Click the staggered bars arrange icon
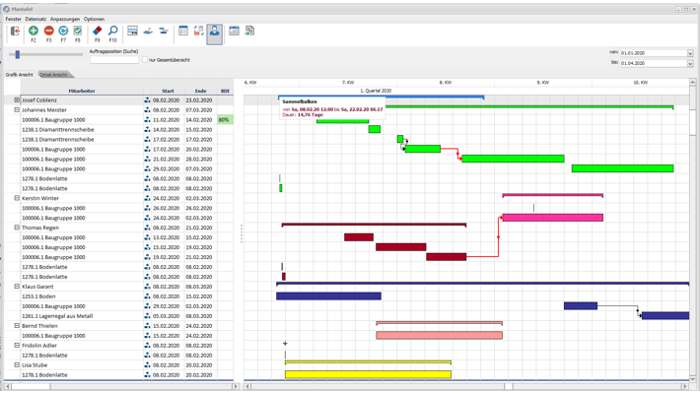700x394 pixels. coord(163,31)
